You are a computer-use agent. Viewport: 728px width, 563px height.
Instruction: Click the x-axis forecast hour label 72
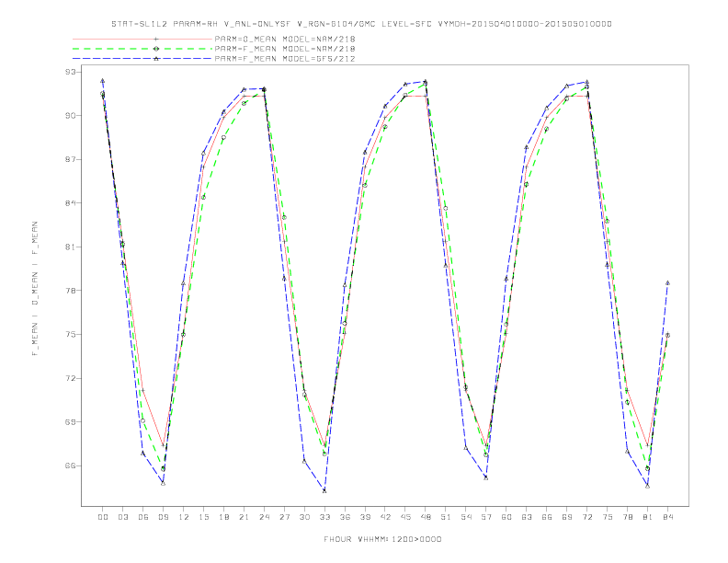pos(587,517)
